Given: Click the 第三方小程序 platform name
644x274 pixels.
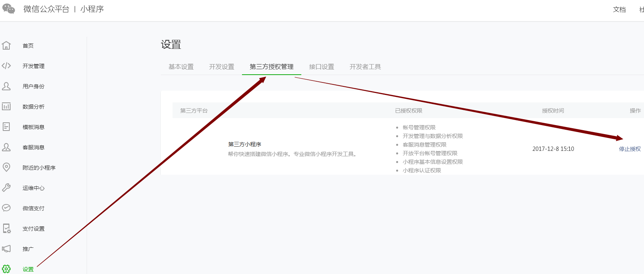Looking at the screenshot, I should pos(245,144).
